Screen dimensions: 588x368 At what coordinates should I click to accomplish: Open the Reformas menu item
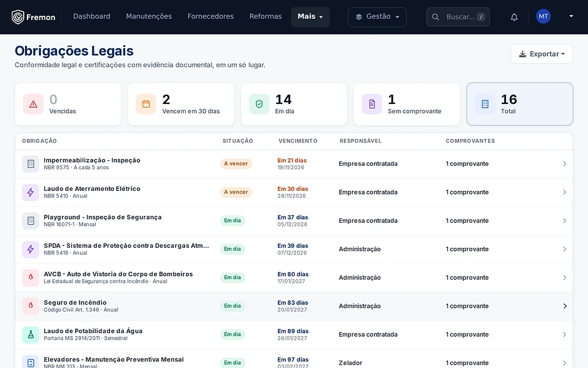point(265,16)
